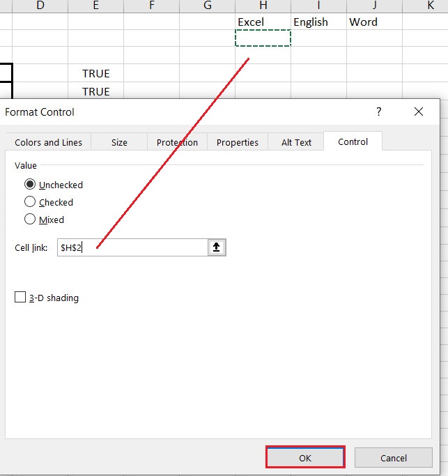The image size is (448, 476).
Task: Click the OK button
Action: tap(305, 457)
